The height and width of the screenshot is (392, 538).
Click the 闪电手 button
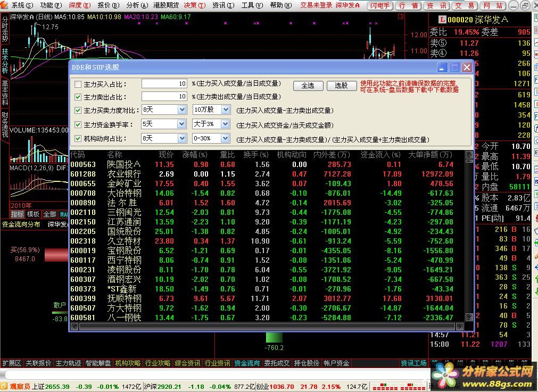tap(380, 5)
